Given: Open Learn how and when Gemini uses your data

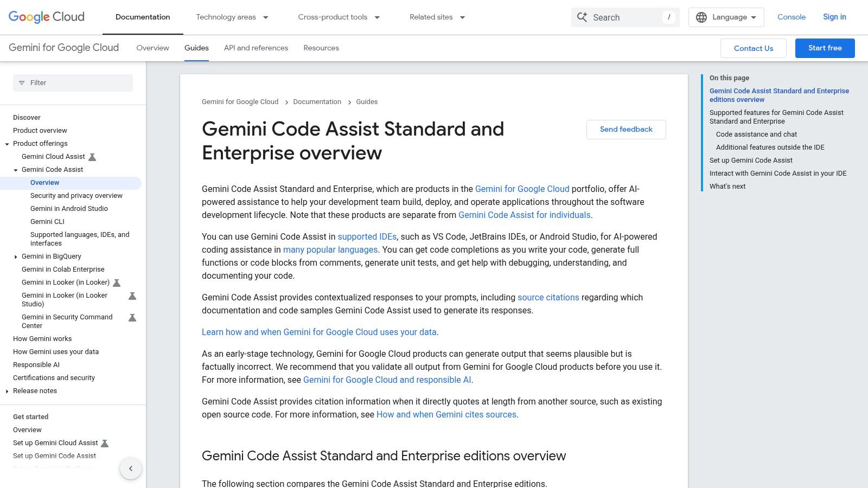Looking at the screenshot, I should point(319,332).
